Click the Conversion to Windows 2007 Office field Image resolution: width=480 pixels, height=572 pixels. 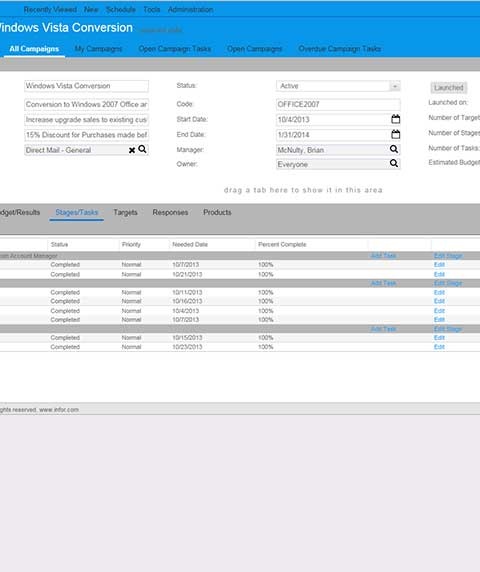[86, 104]
